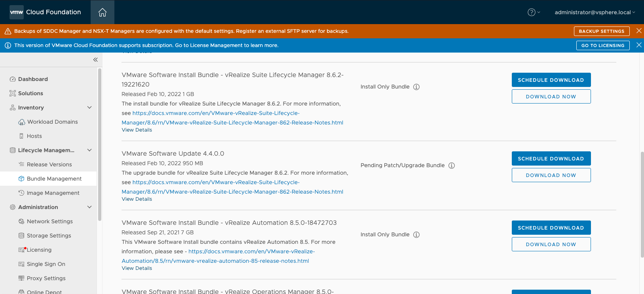Screen dimensions: 644x294
Task: View Details of vRealize Automation bundle
Action: coord(137,268)
